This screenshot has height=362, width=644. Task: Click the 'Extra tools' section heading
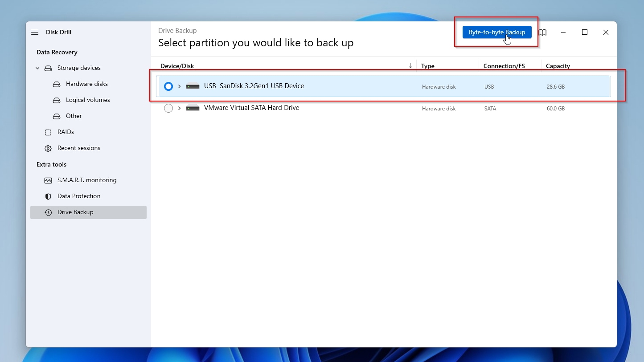pos(52,164)
